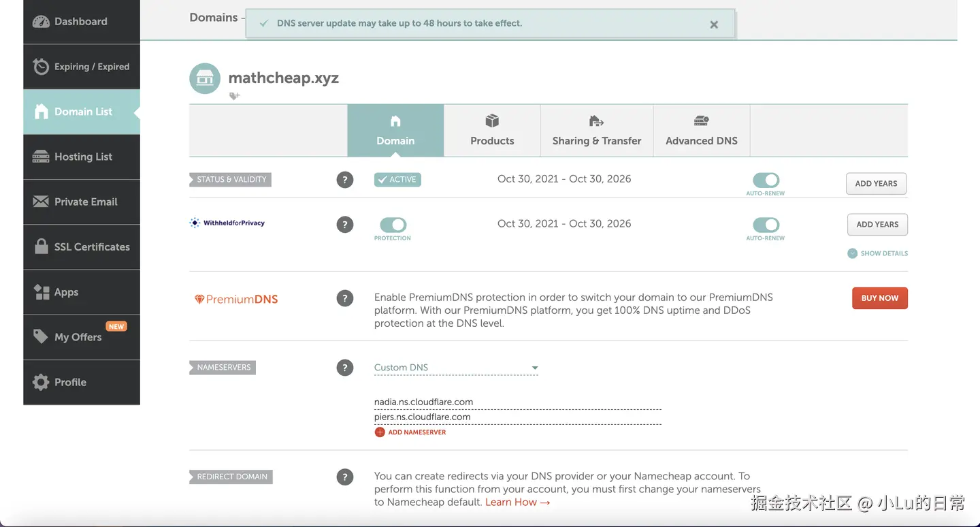Click Add Nameserver link
The width and height of the screenshot is (980, 527).
click(x=416, y=432)
